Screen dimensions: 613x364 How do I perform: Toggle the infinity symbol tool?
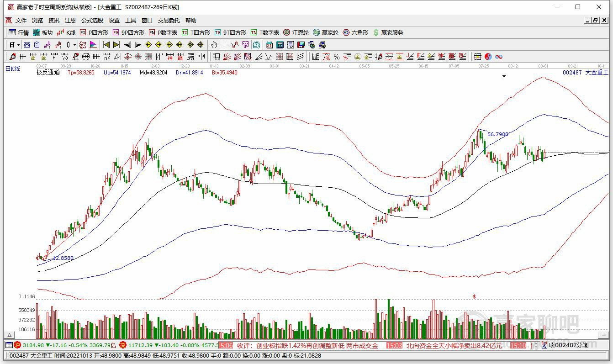click(499, 57)
